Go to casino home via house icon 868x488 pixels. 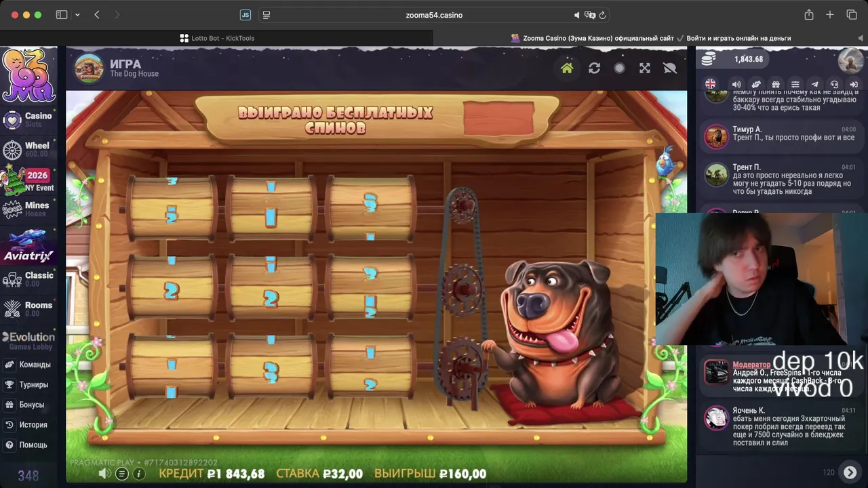[x=567, y=68]
